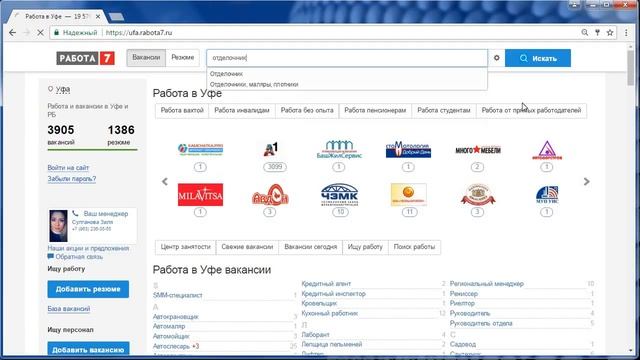Open the Ищу работу tab
Screen dimensions: 640x360
tap(365, 247)
